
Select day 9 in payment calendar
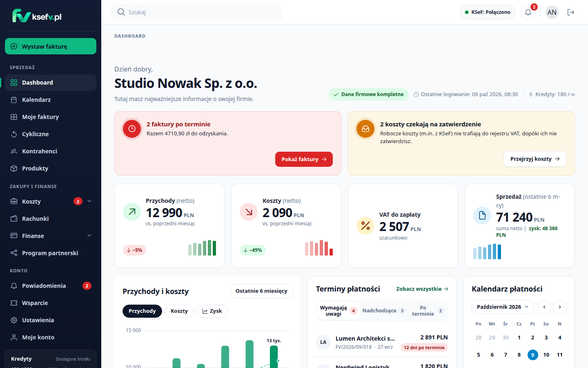coord(532,355)
